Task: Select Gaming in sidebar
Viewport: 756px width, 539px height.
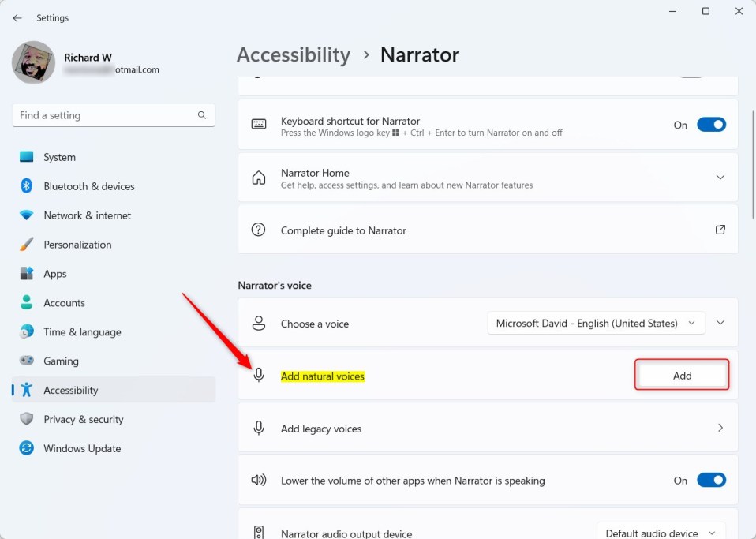Action: (x=114, y=361)
